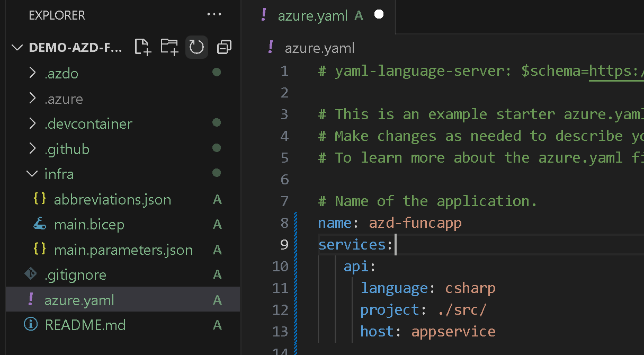Viewport: 644px width, 355px height.
Task: Click the modified dot beside .azdo folder
Action: click(x=216, y=73)
